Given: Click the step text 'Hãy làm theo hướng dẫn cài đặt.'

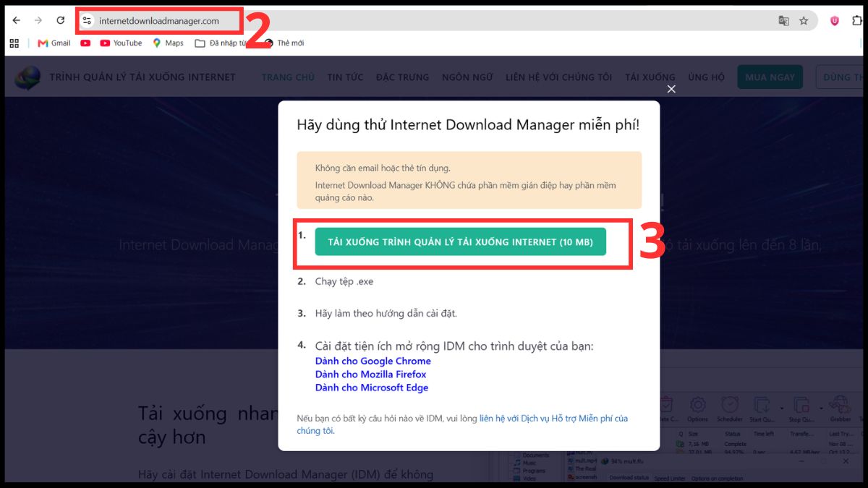Looking at the screenshot, I should coord(386,313).
